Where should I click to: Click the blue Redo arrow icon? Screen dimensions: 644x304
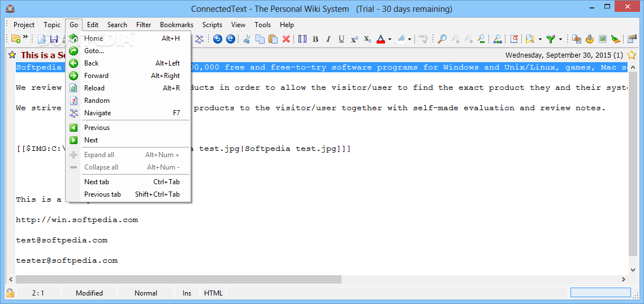click(x=231, y=39)
